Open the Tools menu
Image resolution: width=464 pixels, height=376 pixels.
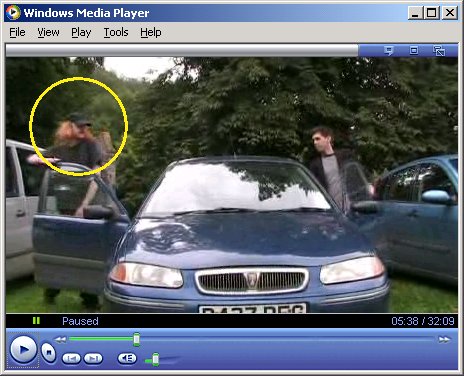116,32
